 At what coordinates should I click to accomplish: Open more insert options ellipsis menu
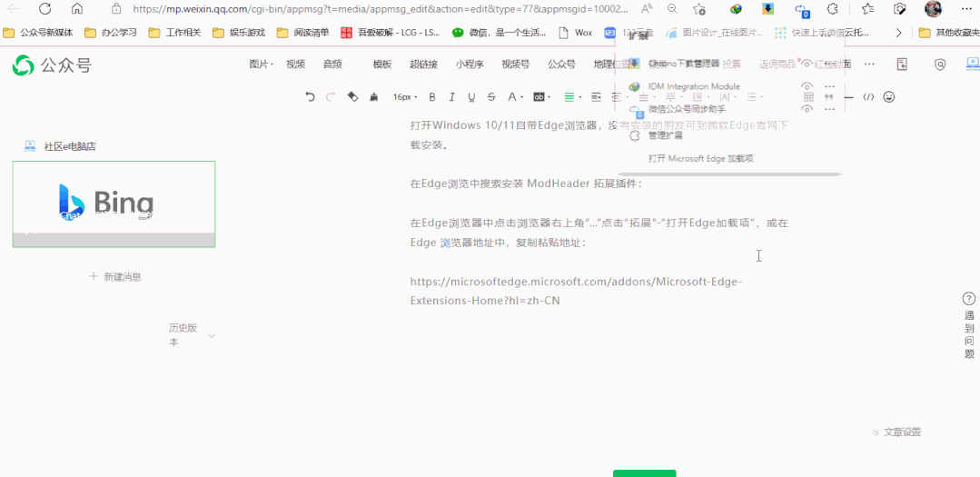869,64
